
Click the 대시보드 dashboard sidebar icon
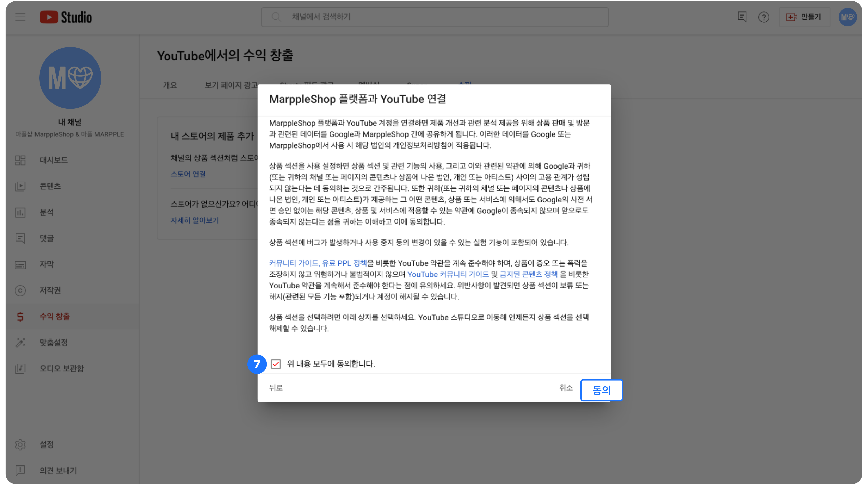coord(20,160)
